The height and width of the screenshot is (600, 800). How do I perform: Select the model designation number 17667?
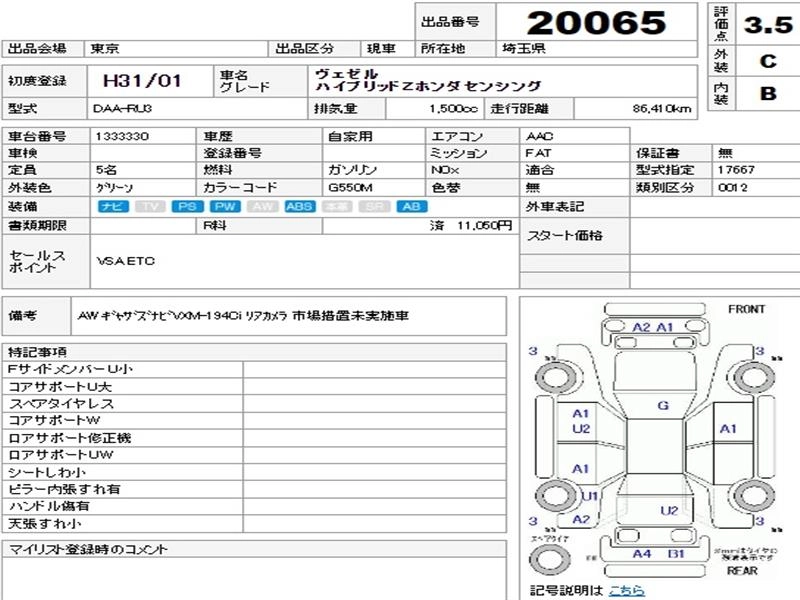point(736,170)
